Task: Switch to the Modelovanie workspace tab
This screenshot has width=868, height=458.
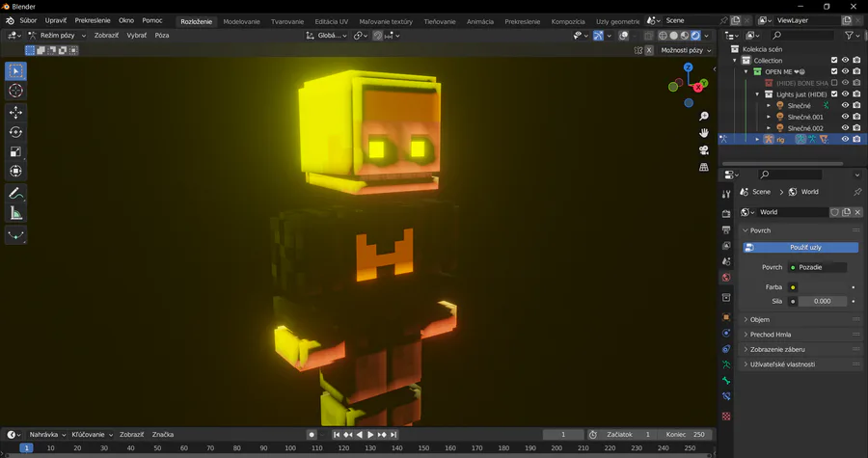Action: [241, 21]
